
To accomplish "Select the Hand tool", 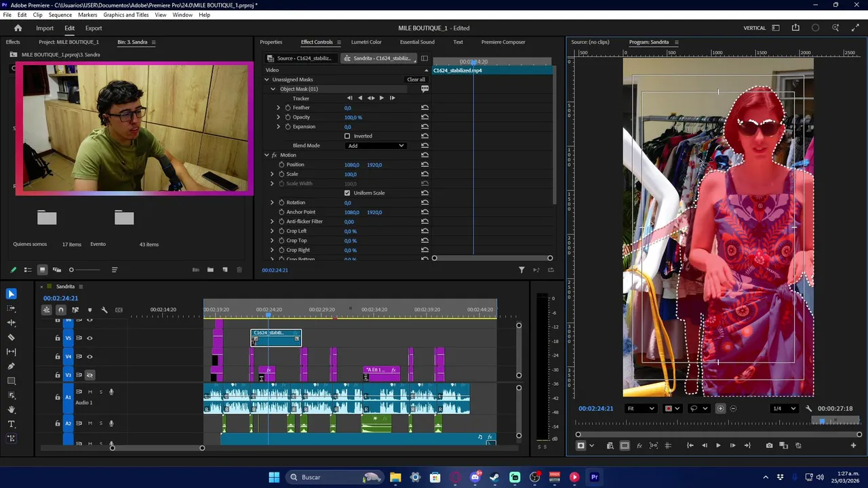I will (x=11, y=409).
